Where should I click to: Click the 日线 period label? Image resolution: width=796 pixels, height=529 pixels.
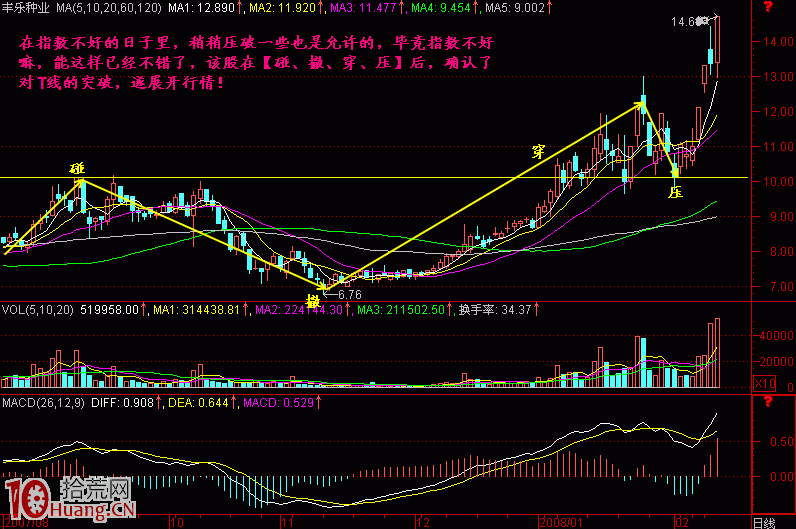764,523
